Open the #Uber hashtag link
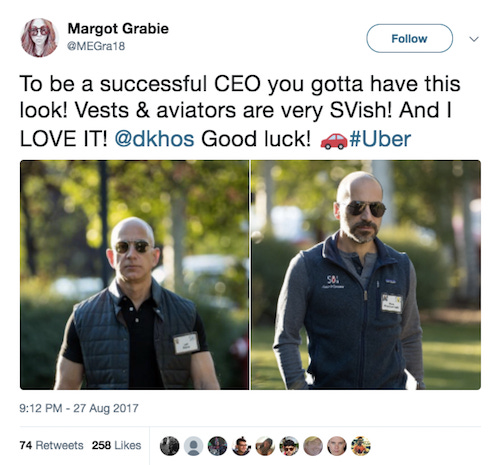Screen dimensions: 500x465 380,139
